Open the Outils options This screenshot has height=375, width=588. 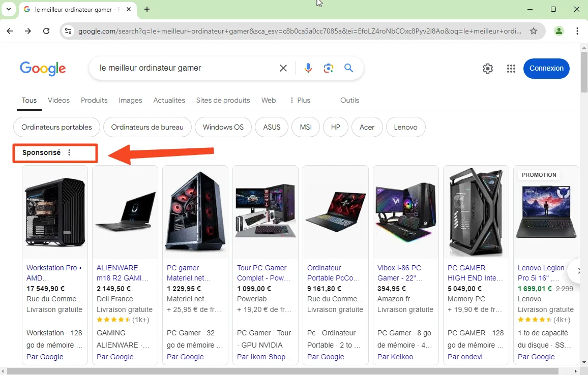point(349,101)
